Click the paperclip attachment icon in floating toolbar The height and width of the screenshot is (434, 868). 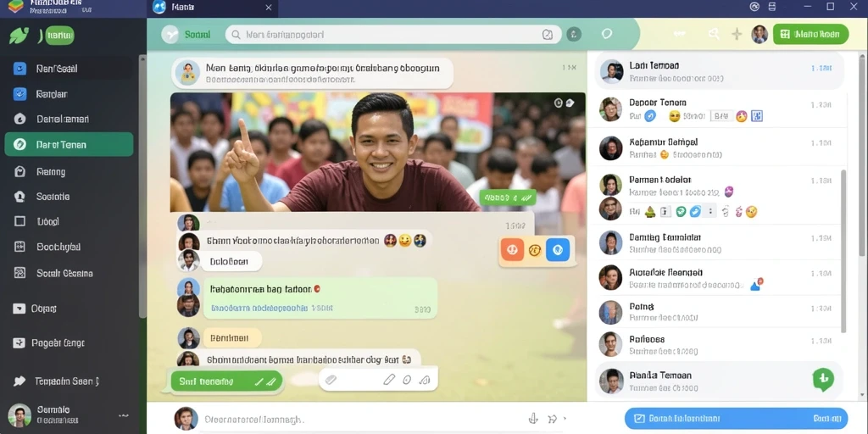[x=331, y=380]
